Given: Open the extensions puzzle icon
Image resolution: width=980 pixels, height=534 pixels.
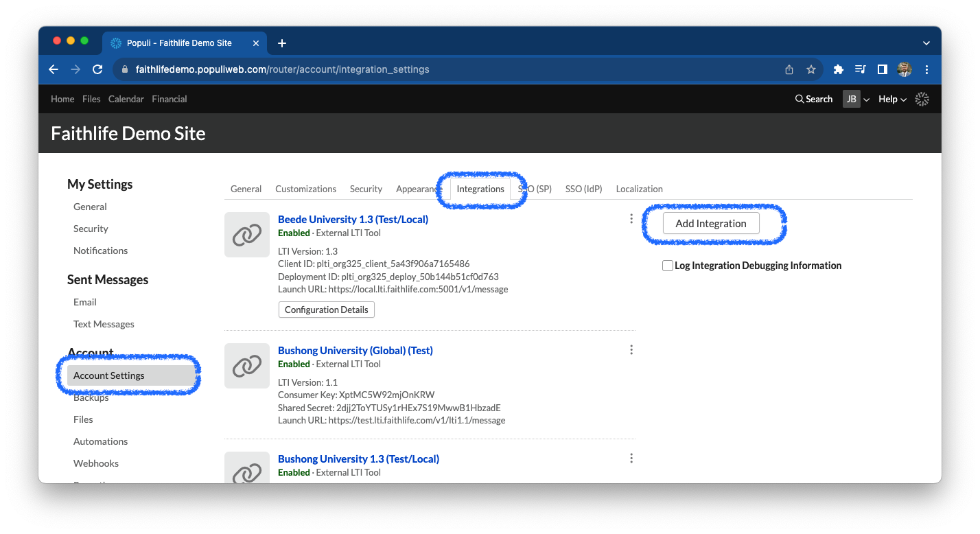Looking at the screenshot, I should [838, 69].
